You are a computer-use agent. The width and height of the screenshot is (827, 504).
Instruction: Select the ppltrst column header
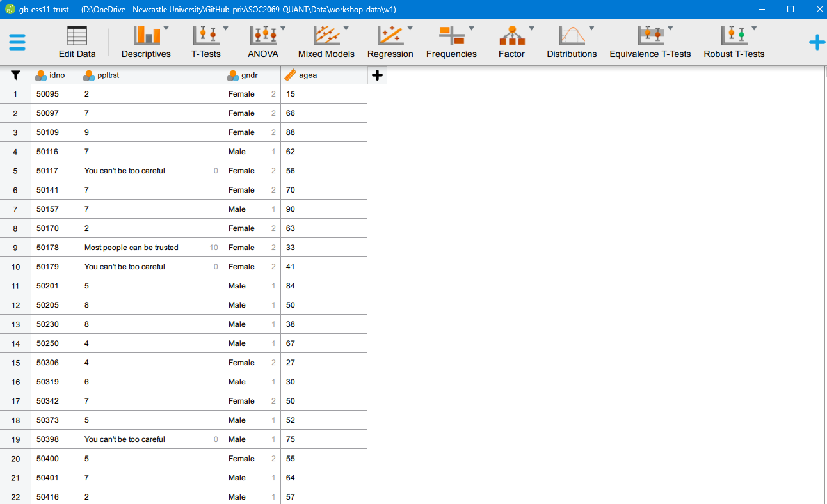[151, 75]
